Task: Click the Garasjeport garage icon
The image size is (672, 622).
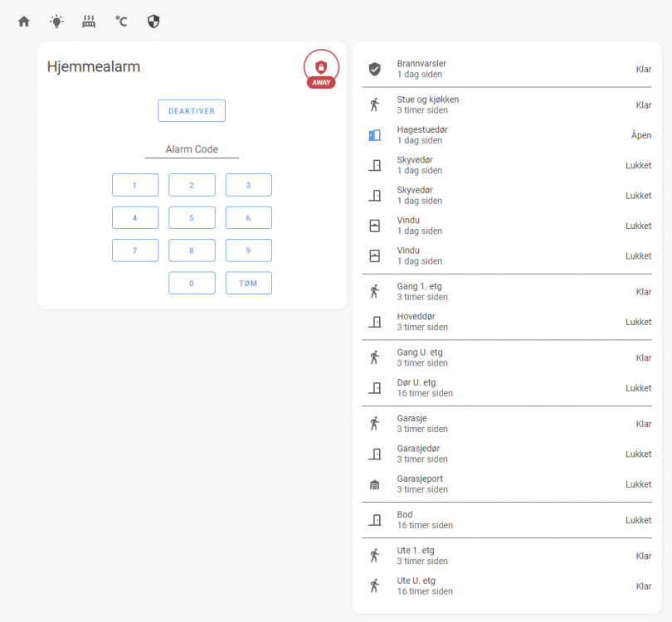Action: click(375, 484)
